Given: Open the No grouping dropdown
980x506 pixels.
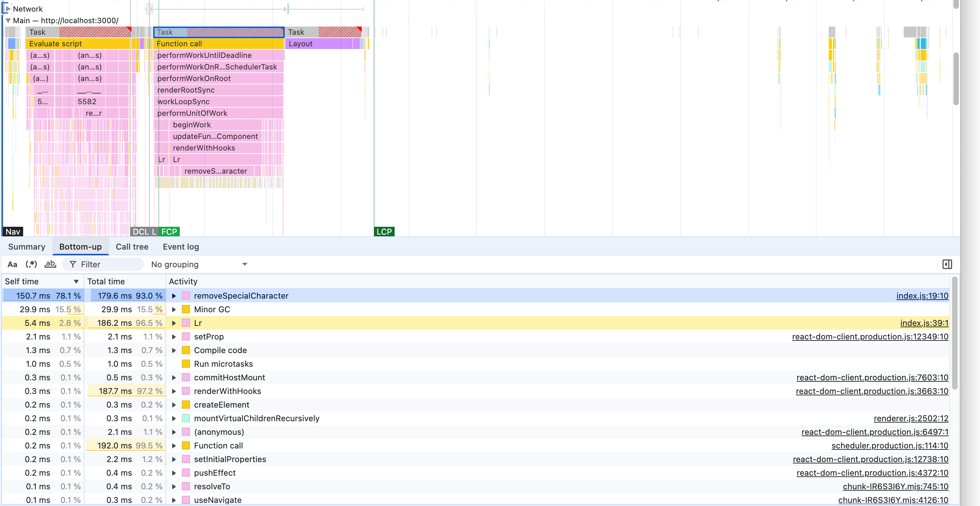Looking at the screenshot, I should (199, 265).
